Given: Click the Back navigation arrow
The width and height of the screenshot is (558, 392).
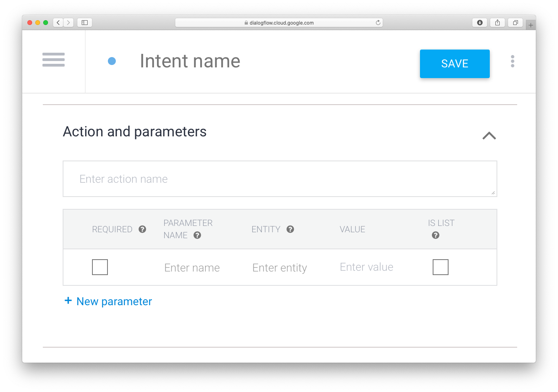Looking at the screenshot, I should (58, 23).
